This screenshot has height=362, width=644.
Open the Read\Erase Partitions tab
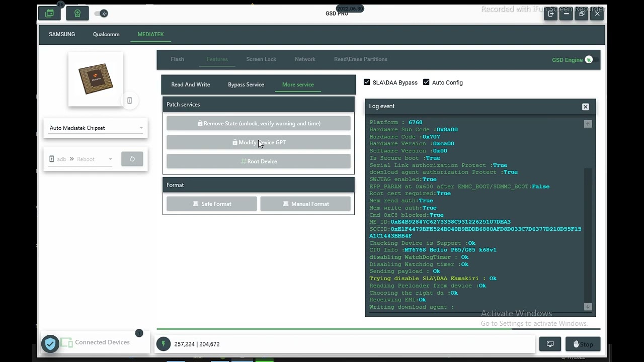point(361,59)
